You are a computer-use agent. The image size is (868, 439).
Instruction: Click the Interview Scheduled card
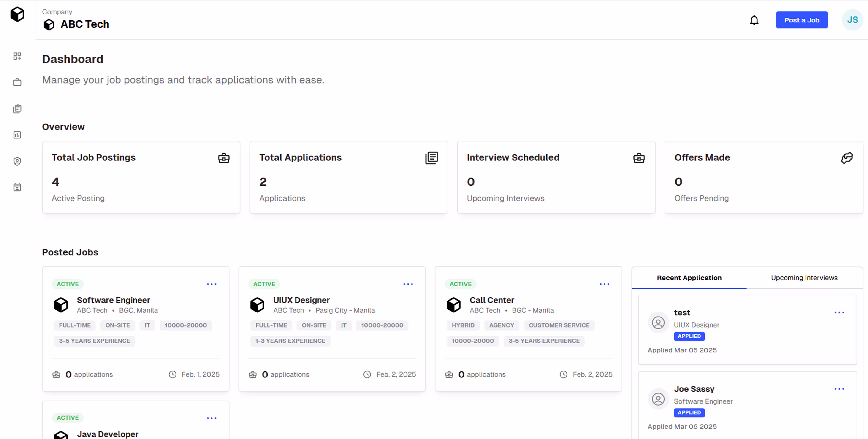556,177
